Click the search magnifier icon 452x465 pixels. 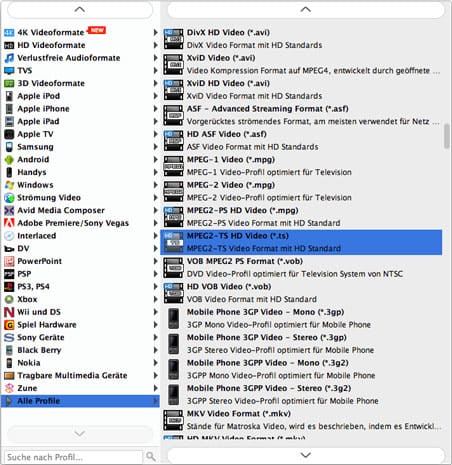151,456
